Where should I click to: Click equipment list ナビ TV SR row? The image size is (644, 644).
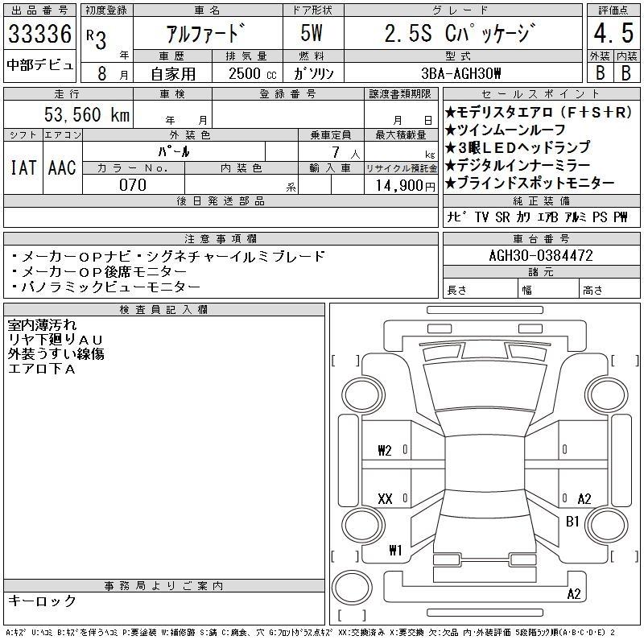(x=537, y=217)
